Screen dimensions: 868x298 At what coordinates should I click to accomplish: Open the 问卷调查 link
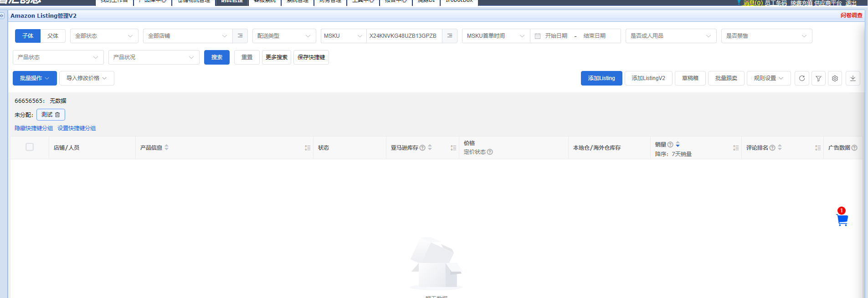[852, 15]
